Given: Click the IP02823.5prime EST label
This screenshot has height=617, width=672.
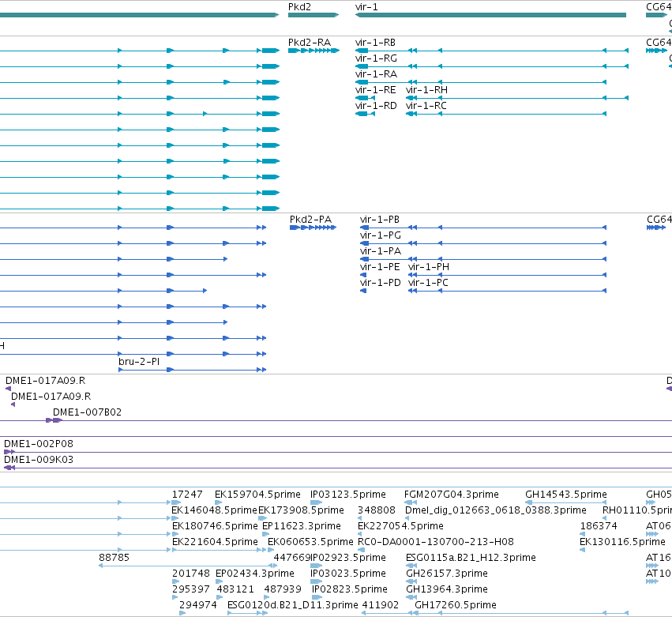Looking at the screenshot, I should click(350, 589).
